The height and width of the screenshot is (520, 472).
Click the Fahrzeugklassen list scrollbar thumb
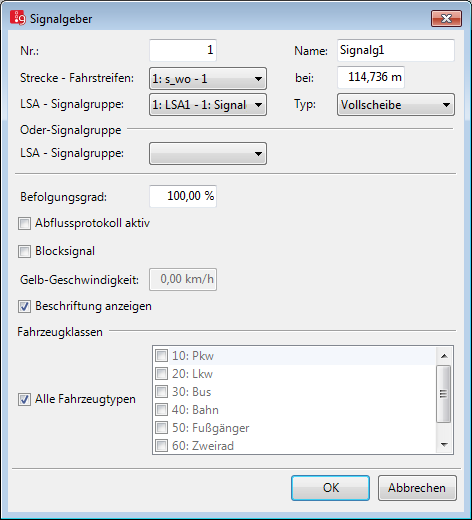[x=444, y=394]
